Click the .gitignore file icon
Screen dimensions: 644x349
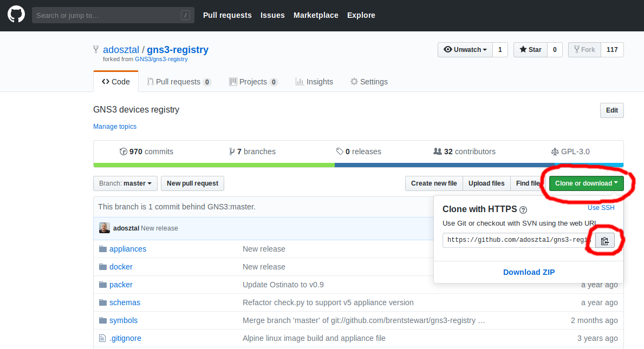[102, 338]
